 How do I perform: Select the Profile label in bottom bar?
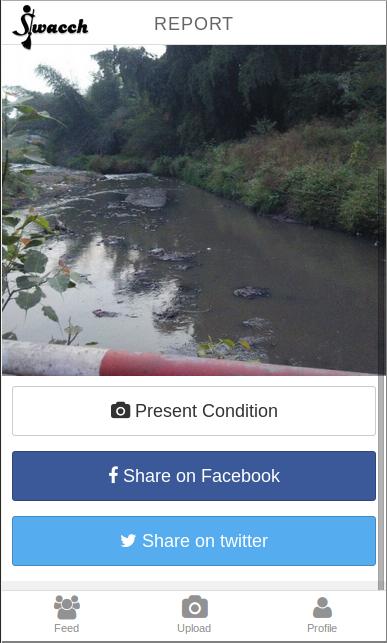(x=322, y=628)
